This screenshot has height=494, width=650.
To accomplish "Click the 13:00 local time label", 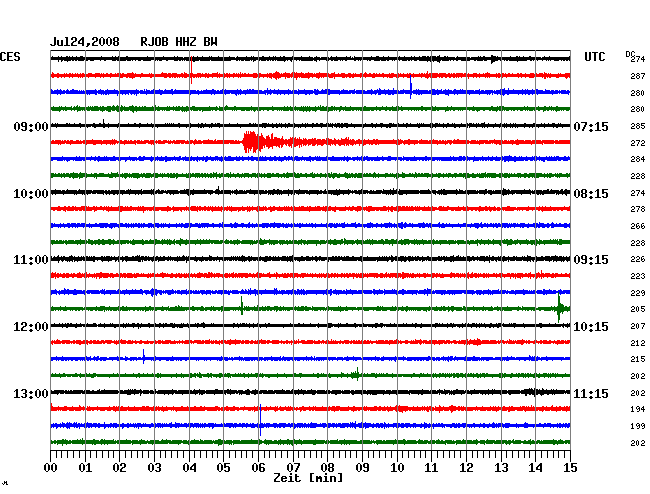I will (x=31, y=393).
